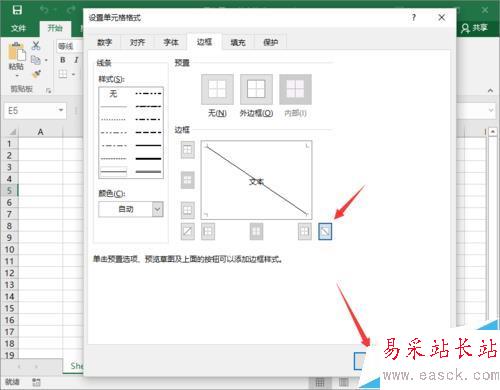Toggle Bold in the Excel ribbon

point(63,60)
